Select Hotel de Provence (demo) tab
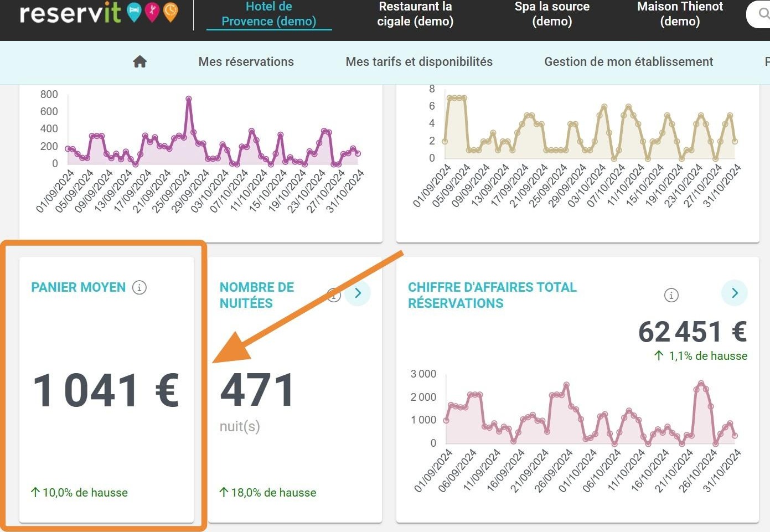770x532 pixels. (x=269, y=14)
